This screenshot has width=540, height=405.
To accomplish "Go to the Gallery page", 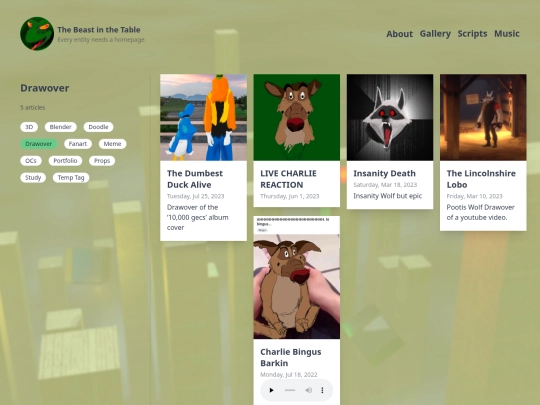I will coord(435,34).
